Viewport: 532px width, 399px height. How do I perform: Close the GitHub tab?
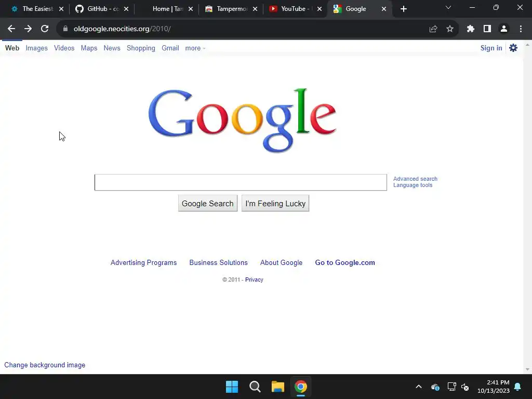click(126, 9)
